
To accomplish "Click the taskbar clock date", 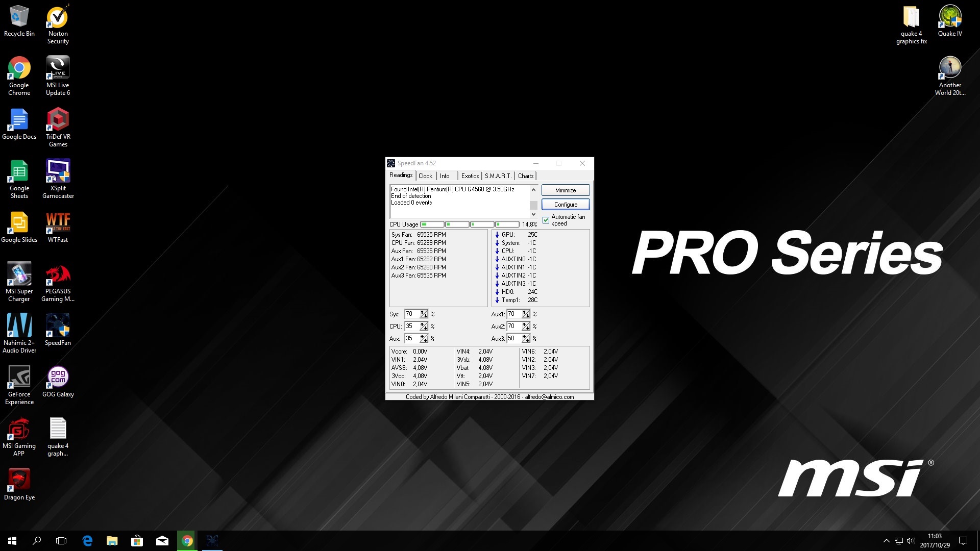I will pos(935,545).
